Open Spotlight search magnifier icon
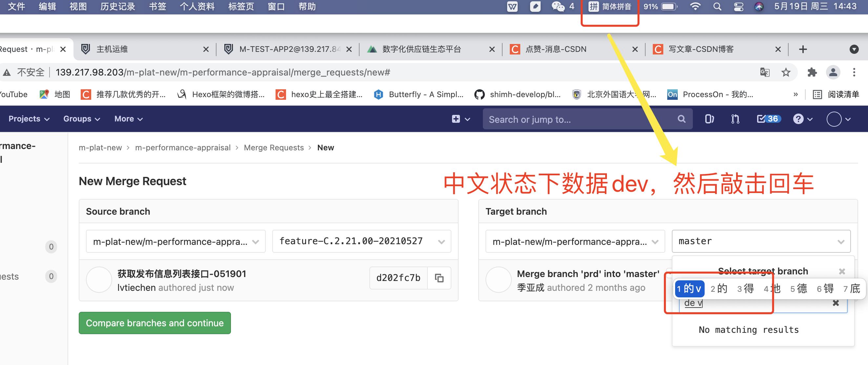Screen dimensions: 868x365 (717, 7)
